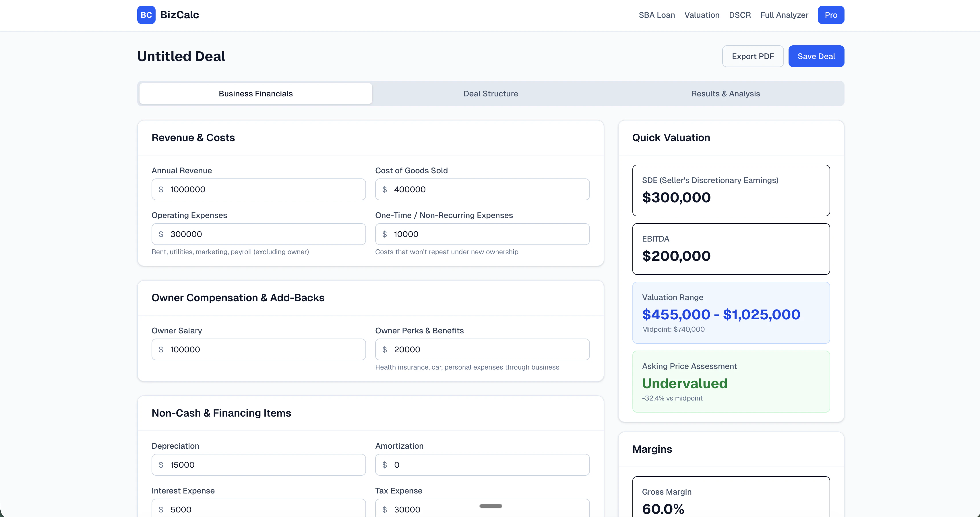Open the Full Analyzer link

coord(784,15)
